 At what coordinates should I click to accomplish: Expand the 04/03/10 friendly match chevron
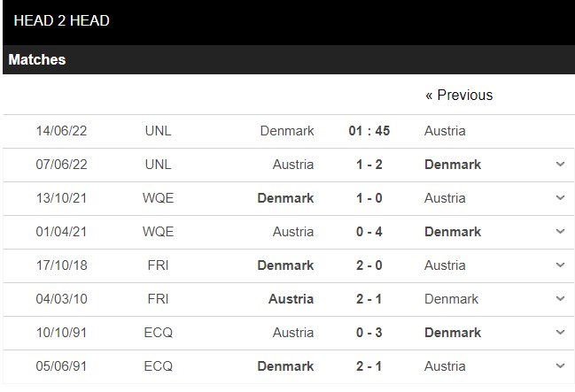[x=560, y=298]
